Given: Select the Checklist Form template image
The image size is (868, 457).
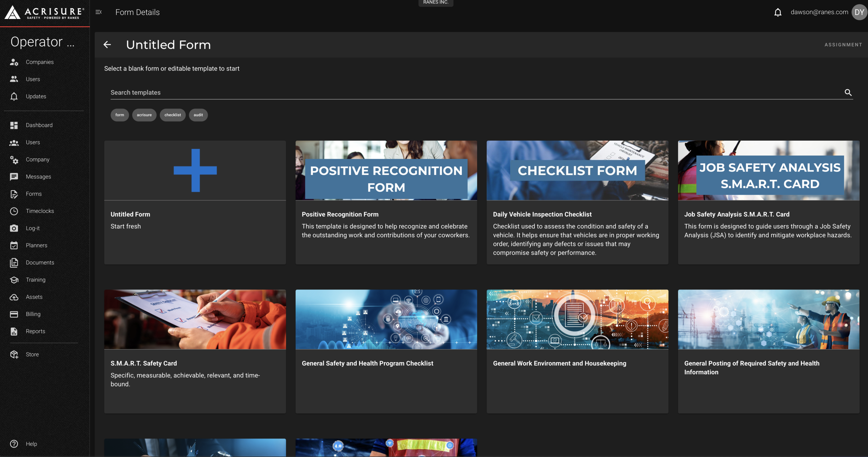Looking at the screenshot, I should (x=577, y=170).
